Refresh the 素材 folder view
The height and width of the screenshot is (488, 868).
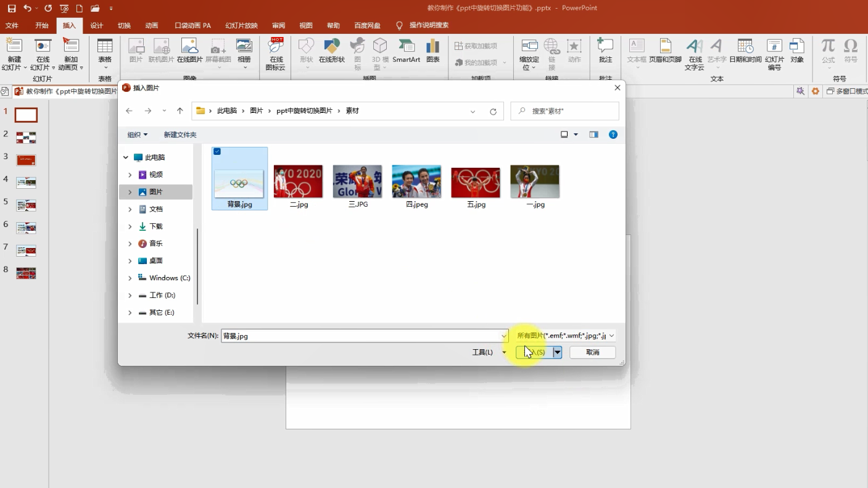493,112
